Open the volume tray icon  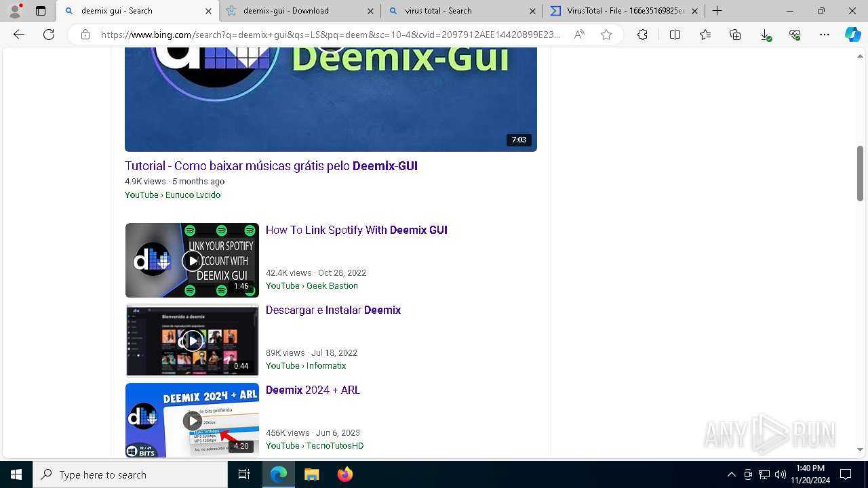[x=781, y=474]
